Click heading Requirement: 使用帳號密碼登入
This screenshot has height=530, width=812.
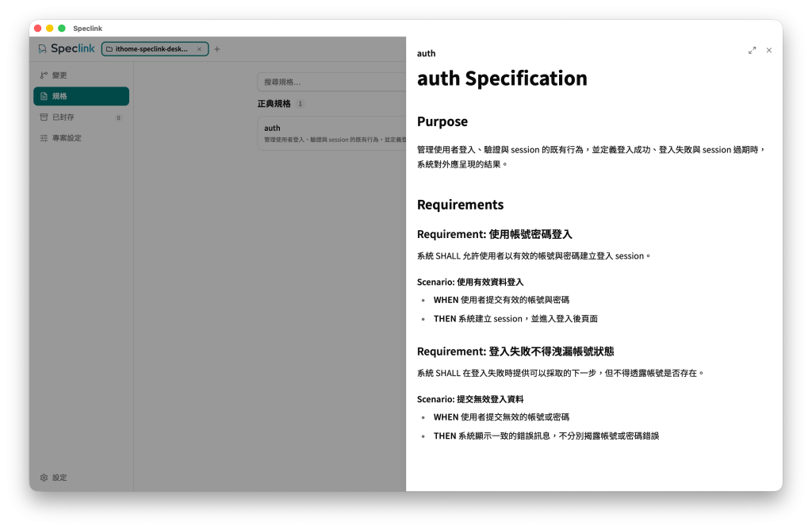(x=495, y=234)
